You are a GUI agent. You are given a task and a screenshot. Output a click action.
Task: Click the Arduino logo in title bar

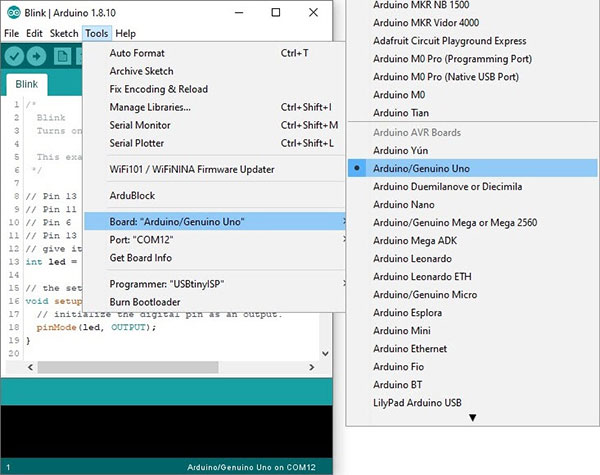(x=14, y=13)
